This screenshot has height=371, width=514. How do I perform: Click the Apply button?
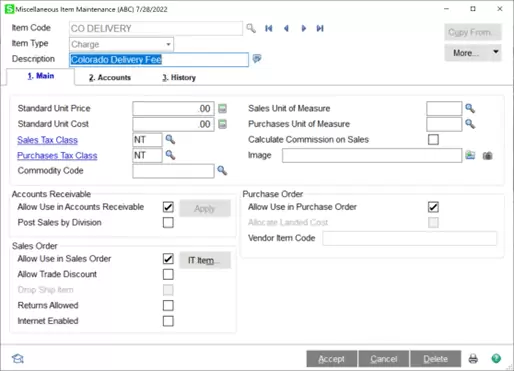pyautogui.click(x=205, y=209)
